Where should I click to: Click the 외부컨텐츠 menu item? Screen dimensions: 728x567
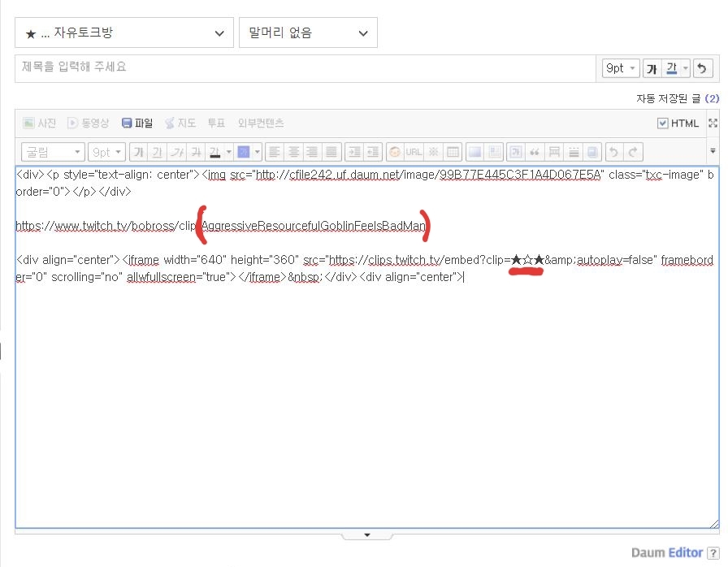click(x=261, y=123)
